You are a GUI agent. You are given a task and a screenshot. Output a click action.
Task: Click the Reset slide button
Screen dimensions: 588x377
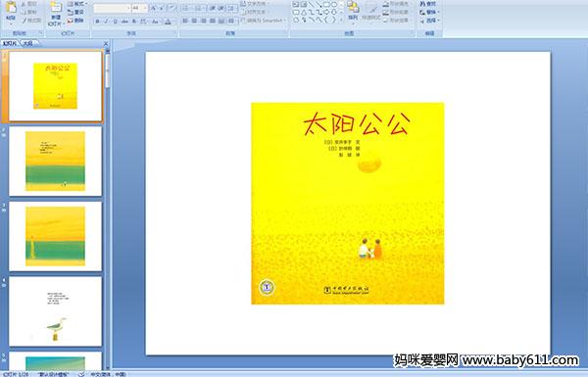point(75,12)
